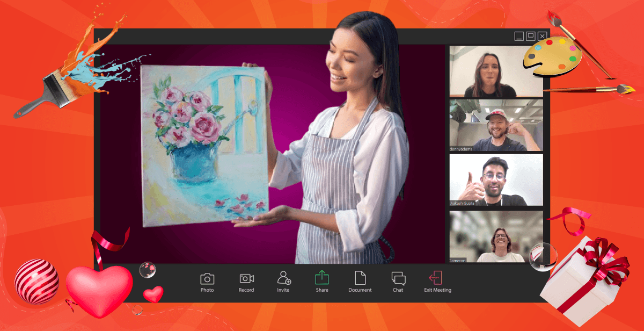Start recording with the Record icon
The width and height of the screenshot is (644, 331).
(x=246, y=278)
